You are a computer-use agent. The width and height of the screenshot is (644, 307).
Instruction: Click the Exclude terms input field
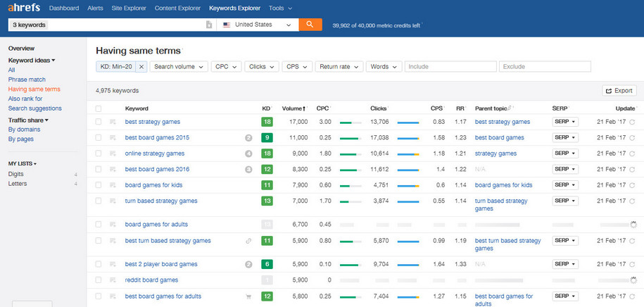[545, 67]
